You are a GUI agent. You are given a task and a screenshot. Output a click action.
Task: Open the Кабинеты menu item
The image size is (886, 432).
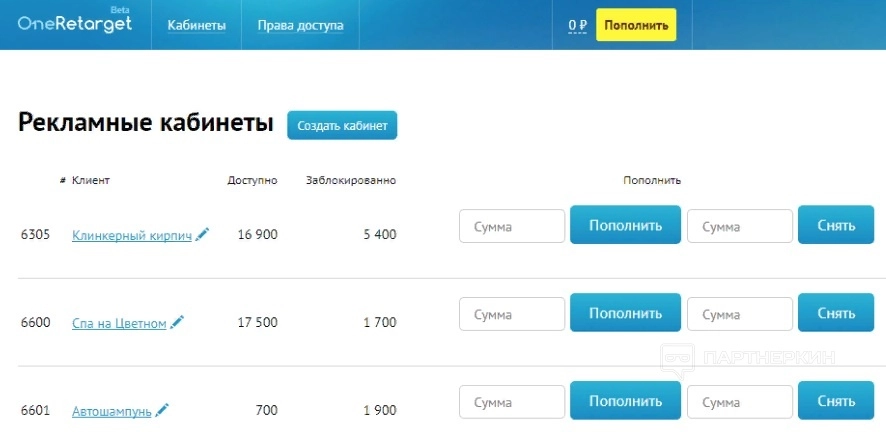tap(196, 25)
